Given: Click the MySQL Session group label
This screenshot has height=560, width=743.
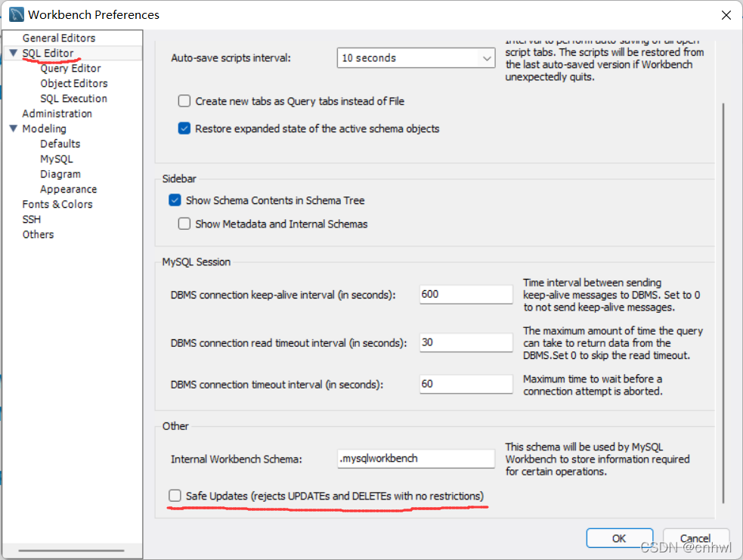Looking at the screenshot, I should (x=197, y=262).
